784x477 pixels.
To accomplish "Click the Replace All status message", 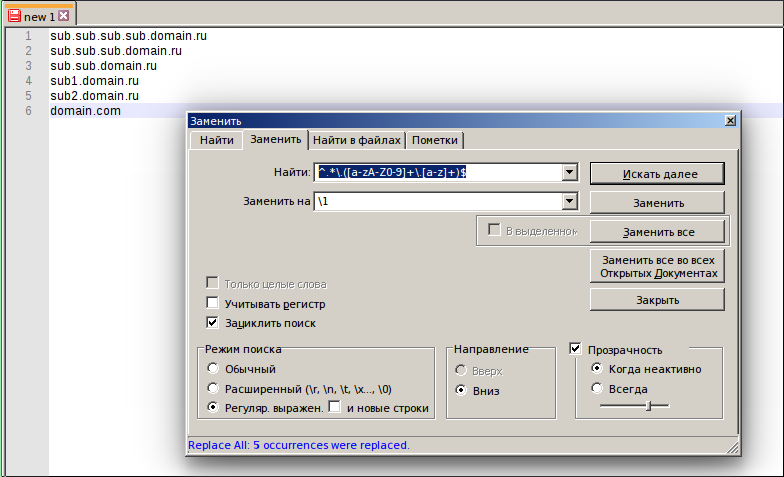I will (298, 445).
